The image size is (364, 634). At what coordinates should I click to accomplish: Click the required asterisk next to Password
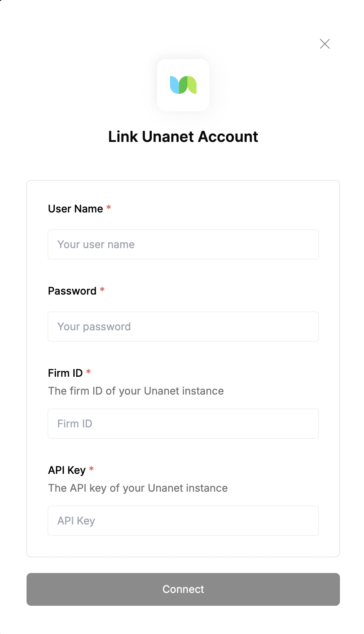102,289
